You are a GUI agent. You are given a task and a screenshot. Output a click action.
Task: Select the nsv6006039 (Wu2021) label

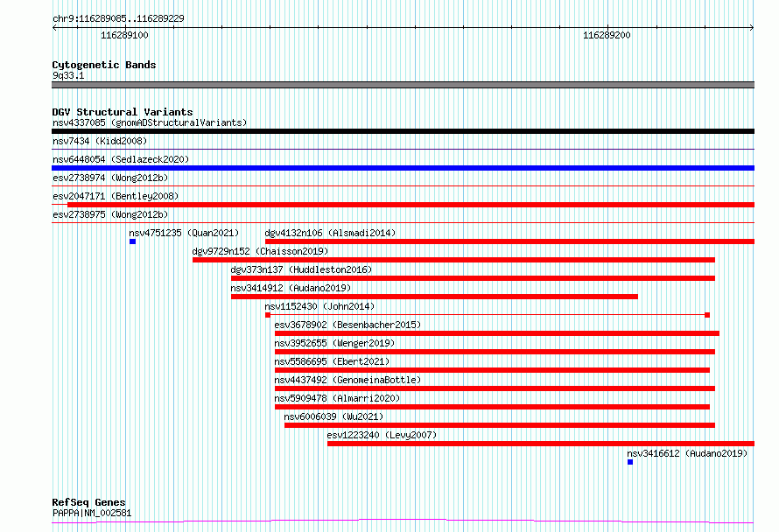pos(333,416)
